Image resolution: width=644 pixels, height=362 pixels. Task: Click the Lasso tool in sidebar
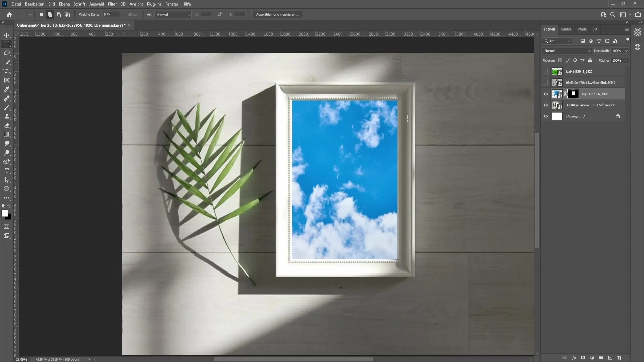(x=7, y=53)
